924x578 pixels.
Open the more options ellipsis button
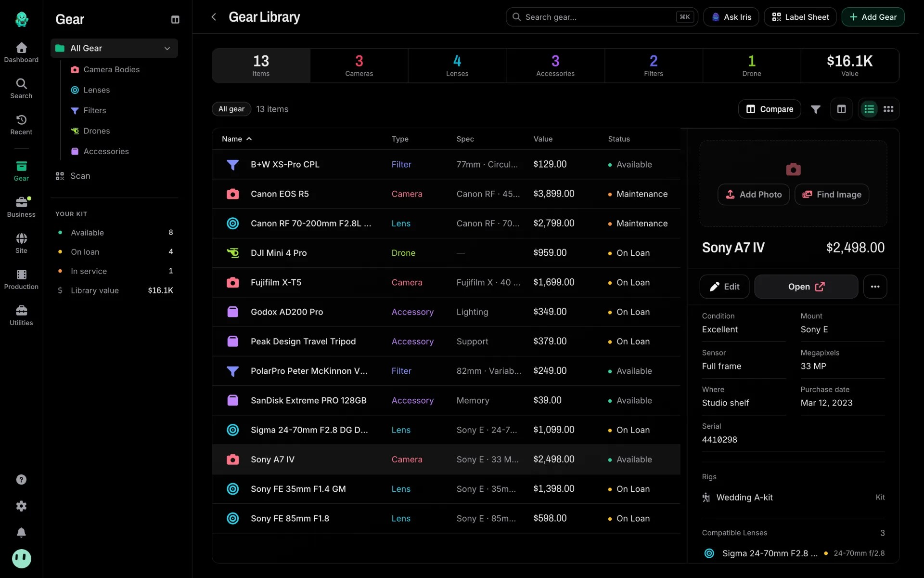click(875, 287)
